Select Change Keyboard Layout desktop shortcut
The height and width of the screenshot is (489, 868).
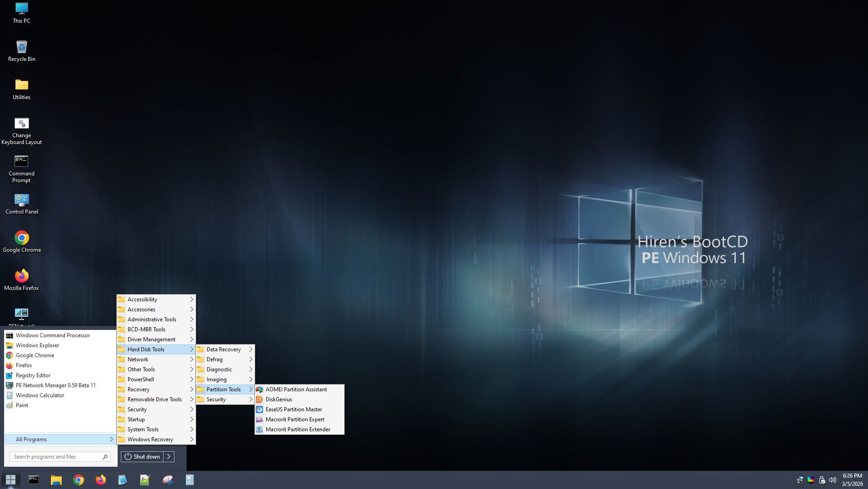pyautogui.click(x=21, y=131)
